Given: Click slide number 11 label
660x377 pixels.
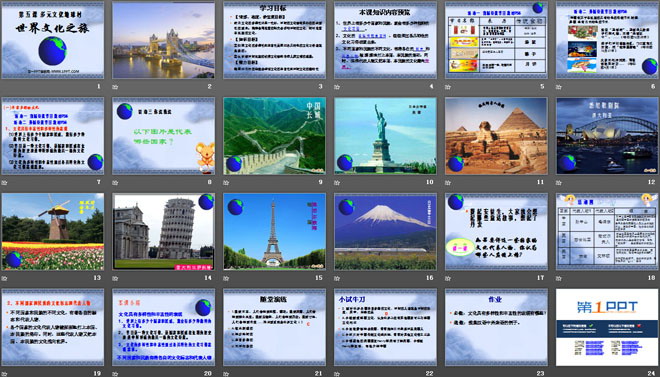Looking at the screenshot, I should click(x=540, y=182).
